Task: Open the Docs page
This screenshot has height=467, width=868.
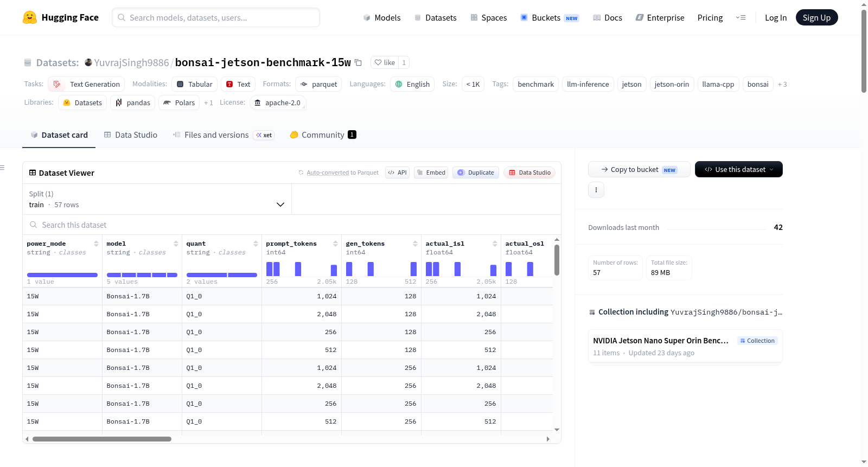Action: [x=608, y=17]
